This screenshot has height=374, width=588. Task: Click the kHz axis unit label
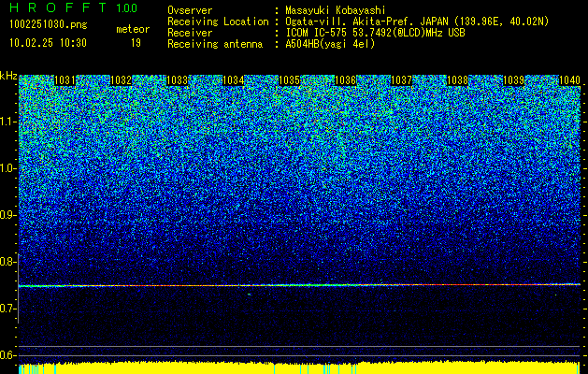point(8,76)
